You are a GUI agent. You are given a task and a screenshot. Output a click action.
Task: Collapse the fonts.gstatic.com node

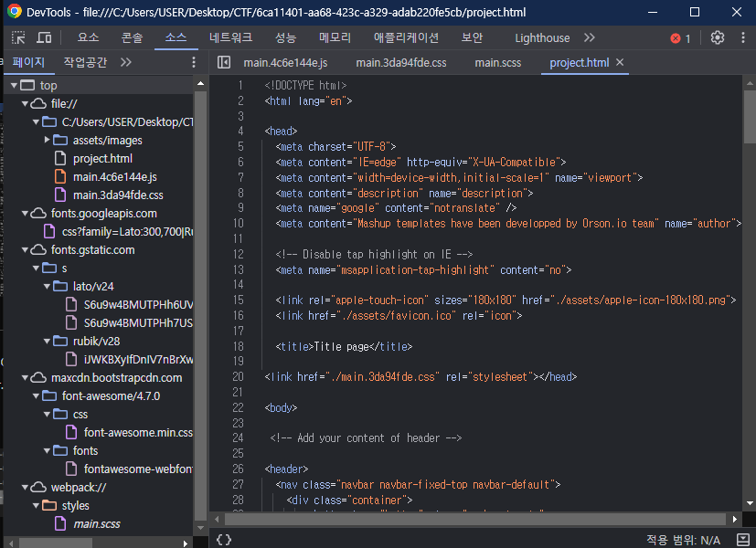click(x=25, y=250)
